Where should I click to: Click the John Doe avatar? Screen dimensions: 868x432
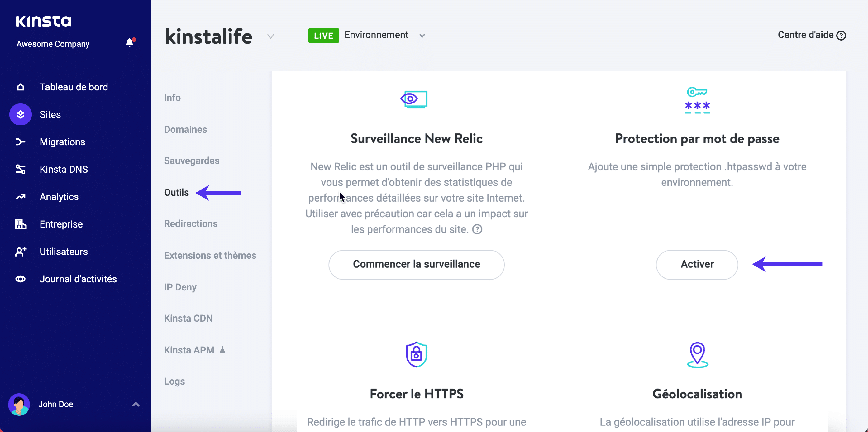click(x=19, y=404)
